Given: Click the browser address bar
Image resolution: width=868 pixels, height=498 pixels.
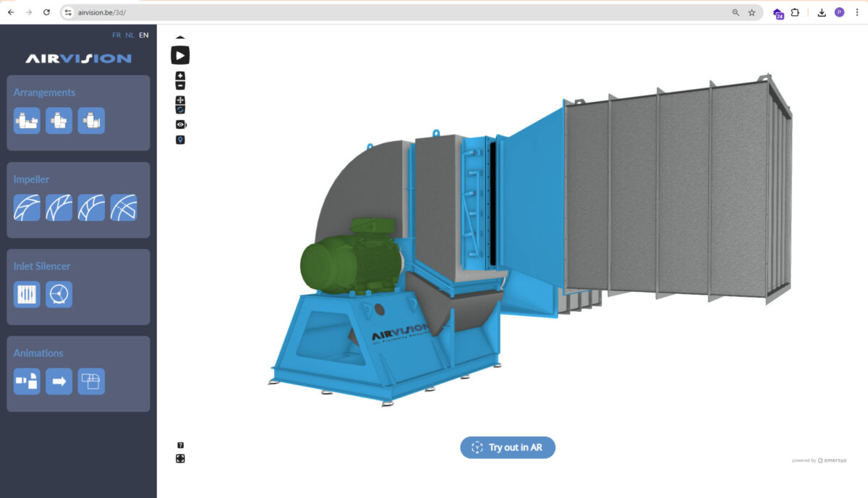Looking at the screenshot, I should point(217,12).
